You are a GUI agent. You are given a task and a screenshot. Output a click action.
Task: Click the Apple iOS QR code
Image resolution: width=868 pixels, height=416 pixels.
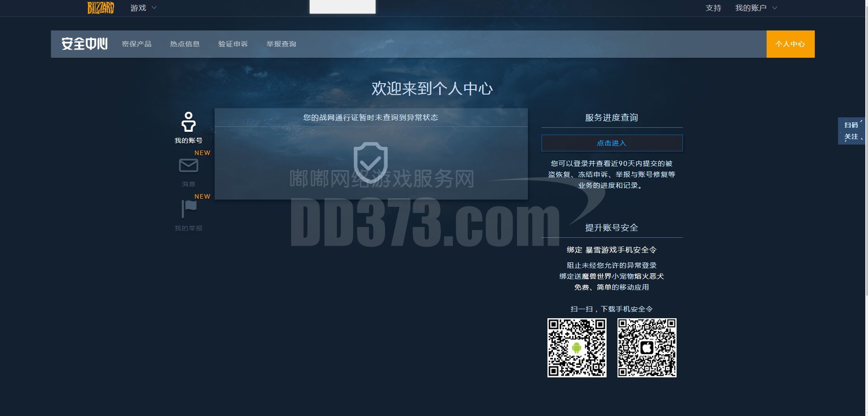[647, 348]
